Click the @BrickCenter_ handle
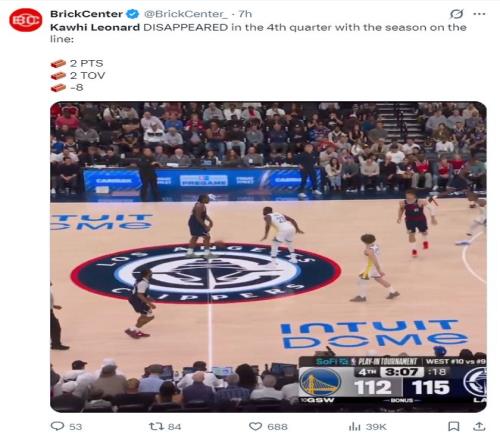 [186, 14]
